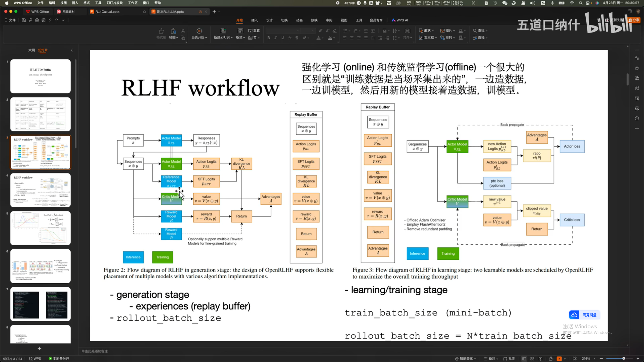The height and width of the screenshot is (362, 644).
Task: Toggle underline formatting
Action: [283, 38]
